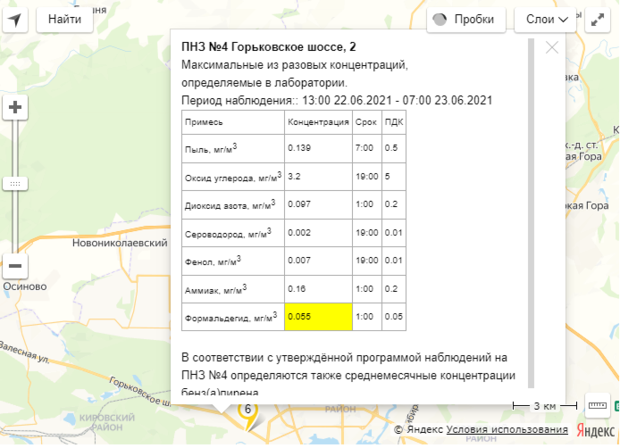Click the yellow map marker numbered 6

248,411
